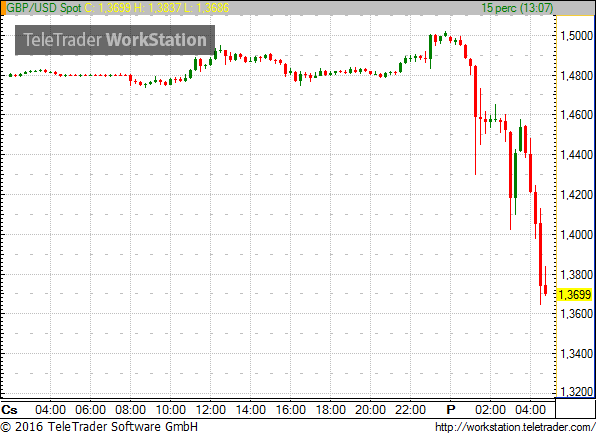Click the P day marker on the time axis

(451, 410)
